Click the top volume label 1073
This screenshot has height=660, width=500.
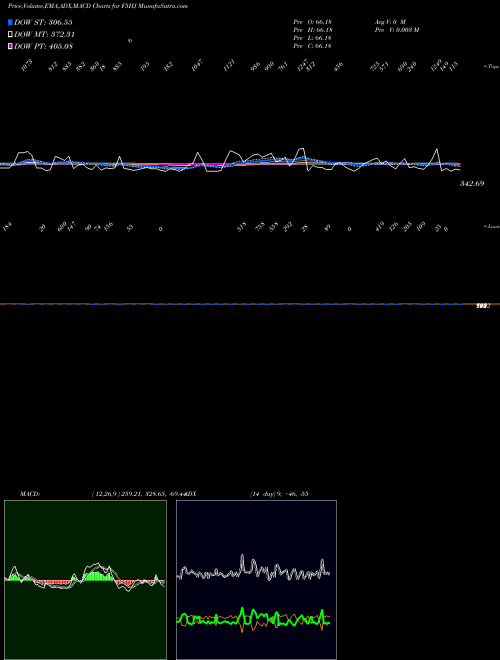coord(27,66)
